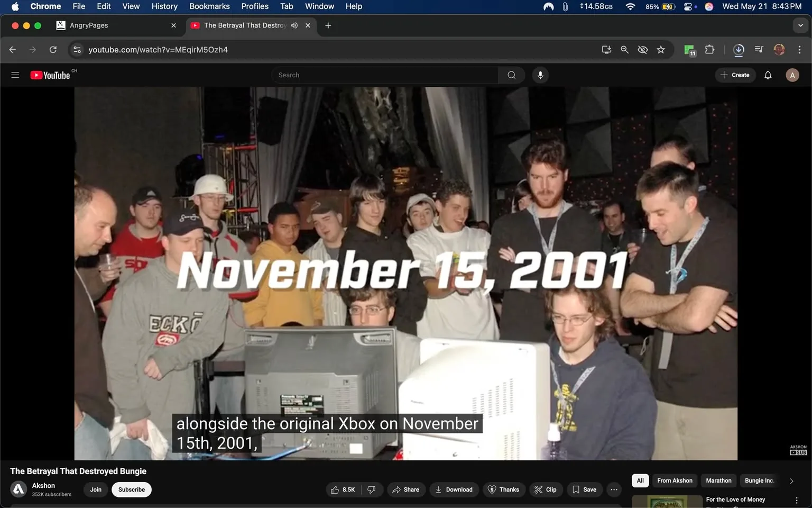Open the Share dialog for the video

coord(406,489)
